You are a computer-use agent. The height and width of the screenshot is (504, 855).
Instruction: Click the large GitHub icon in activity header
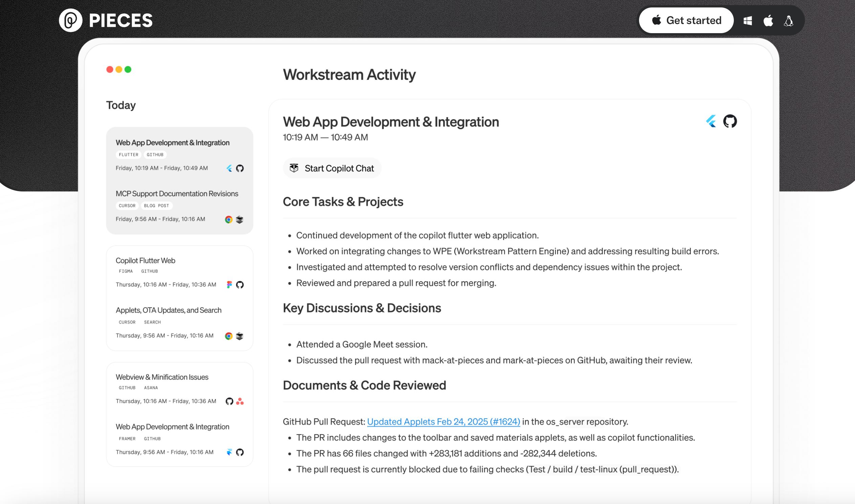tap(730, 121)
